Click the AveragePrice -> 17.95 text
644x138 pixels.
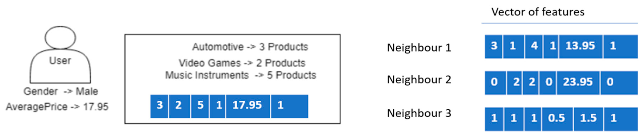tap(57, 107)
